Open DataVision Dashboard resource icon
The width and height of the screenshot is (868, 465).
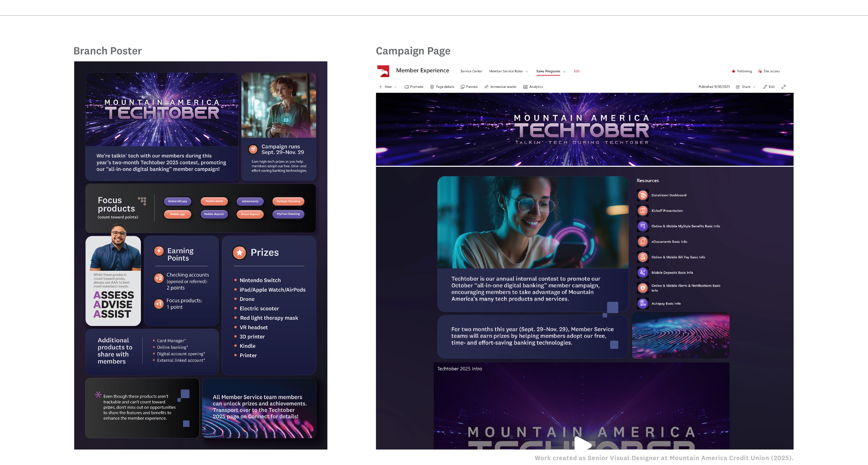[x=643, y=195]
